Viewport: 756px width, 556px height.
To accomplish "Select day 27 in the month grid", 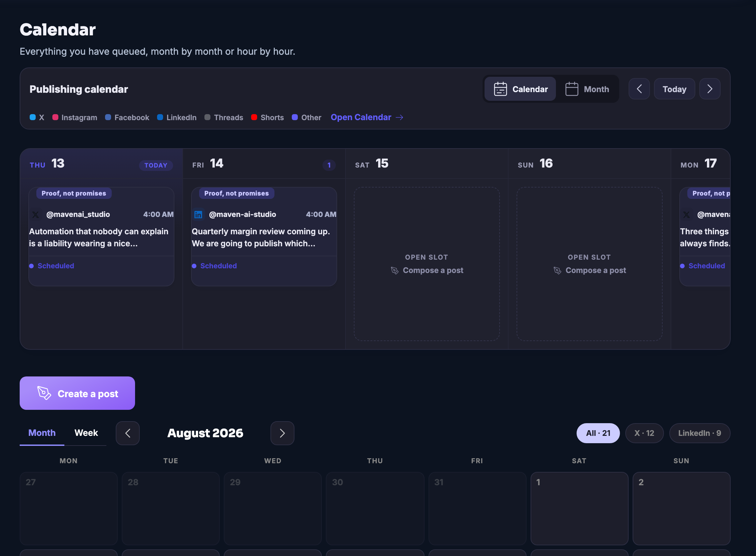I will pos(69,509).
